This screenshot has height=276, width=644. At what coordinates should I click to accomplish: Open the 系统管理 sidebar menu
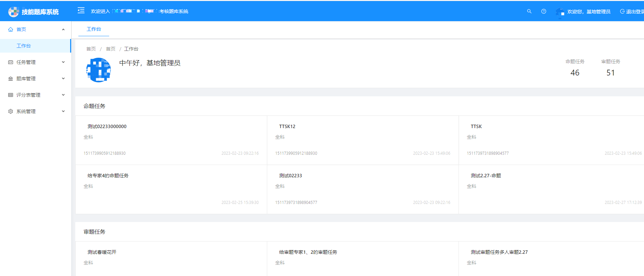(x=36, y=111)
